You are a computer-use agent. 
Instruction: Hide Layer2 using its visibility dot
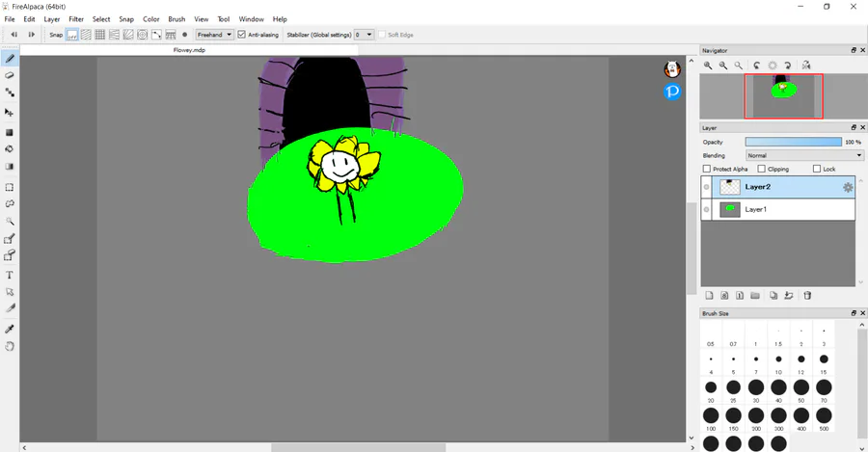[706, 187]
